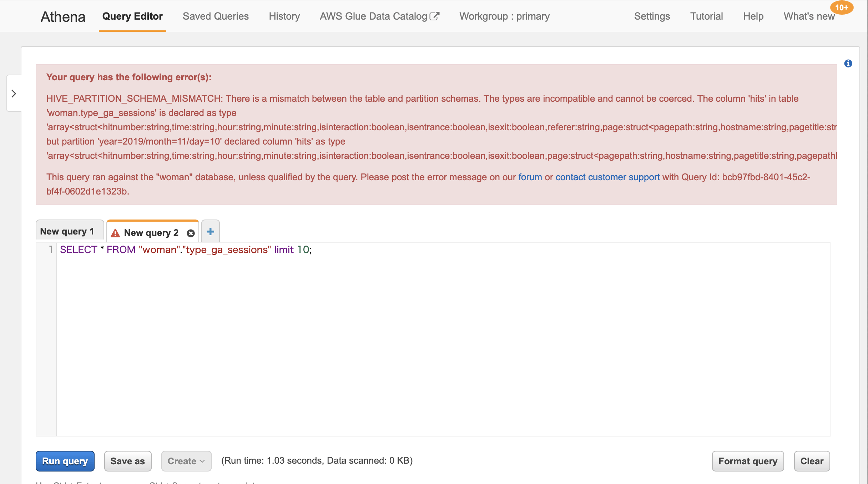
Task: Click the warning triangle on New query 2
Action: (115, 233)
